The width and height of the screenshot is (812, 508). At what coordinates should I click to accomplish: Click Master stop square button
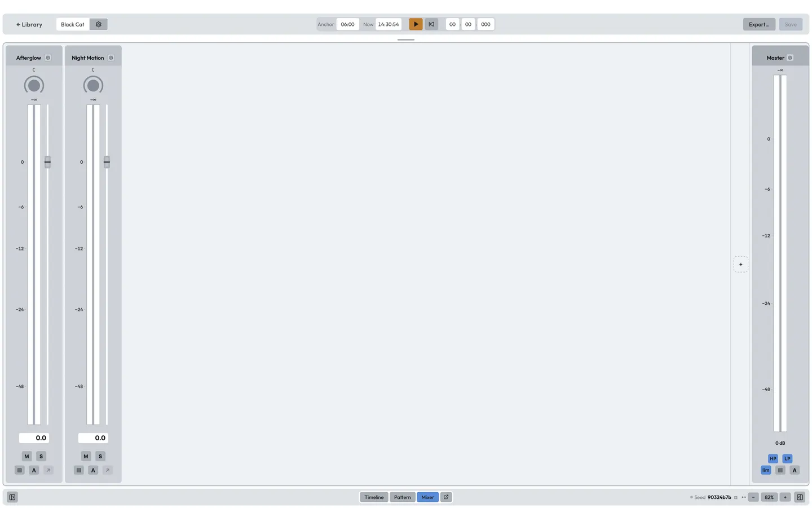[780, 470]
